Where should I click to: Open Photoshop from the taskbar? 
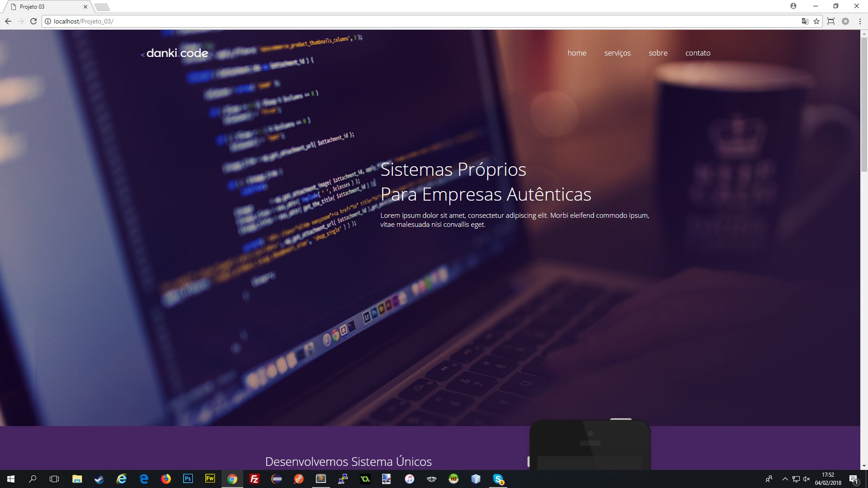click(188, 479)
